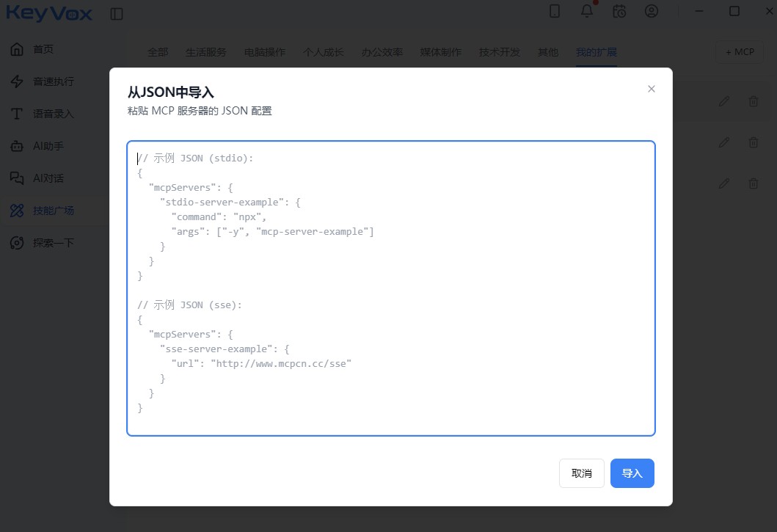This screenshot has width=777, height=532.
Task: Maximize the KeyVox window
Action: click(x=734, y=11)
